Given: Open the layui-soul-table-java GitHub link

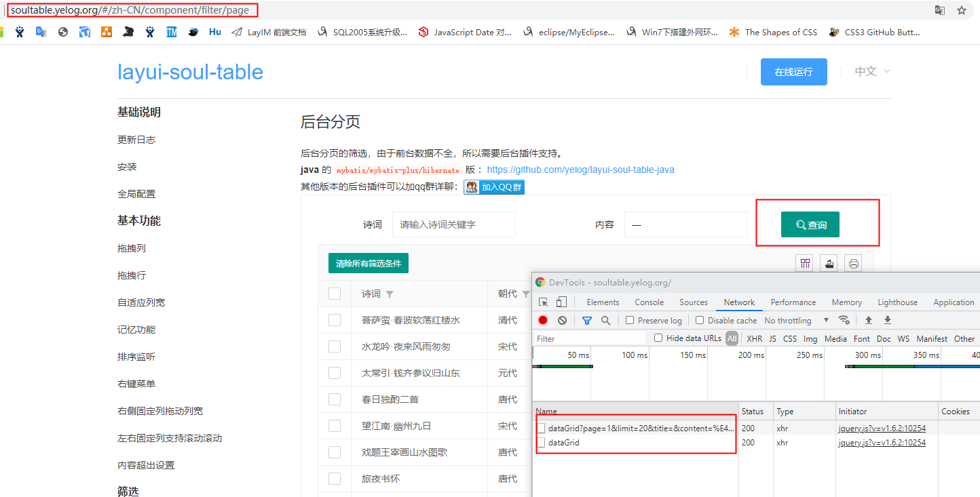Looking at the screenshot, I should coord(580,170).
